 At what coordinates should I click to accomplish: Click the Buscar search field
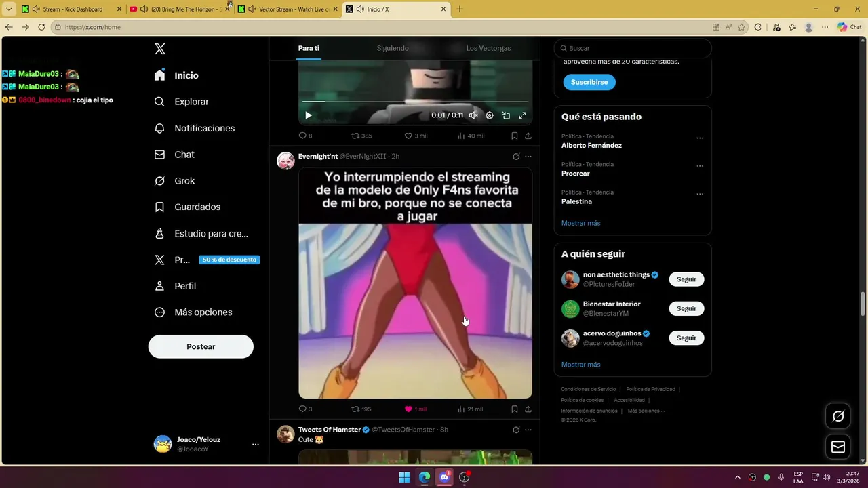[x=633, y=48]
